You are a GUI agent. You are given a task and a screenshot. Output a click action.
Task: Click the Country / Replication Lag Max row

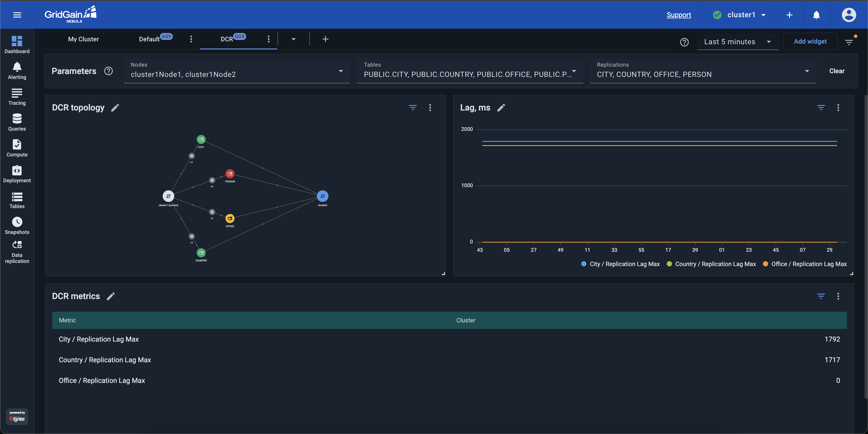(449, 360)
